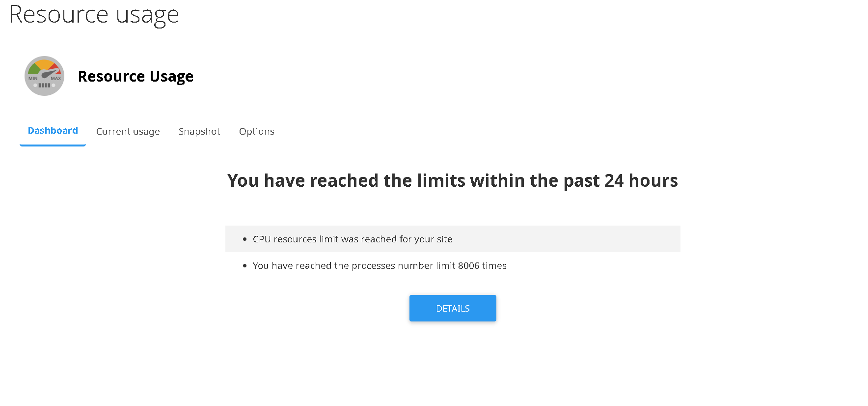Click the processes number limit message
The width and height of the screenshot is (868, 406).
pos(379,266)
